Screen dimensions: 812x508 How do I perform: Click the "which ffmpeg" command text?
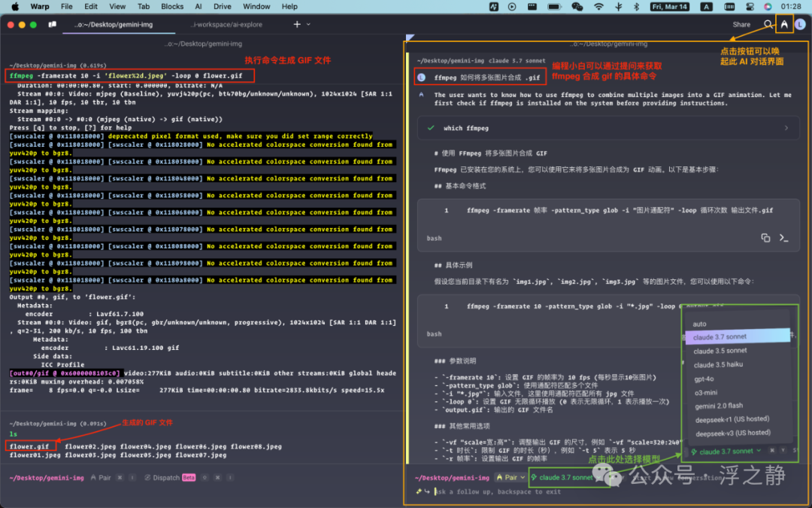(x=466, y=128)
